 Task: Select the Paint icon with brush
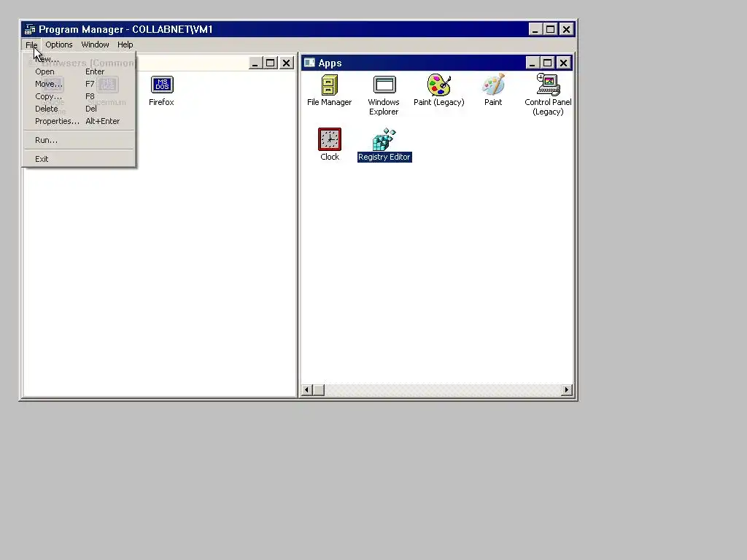coord(493,85)
